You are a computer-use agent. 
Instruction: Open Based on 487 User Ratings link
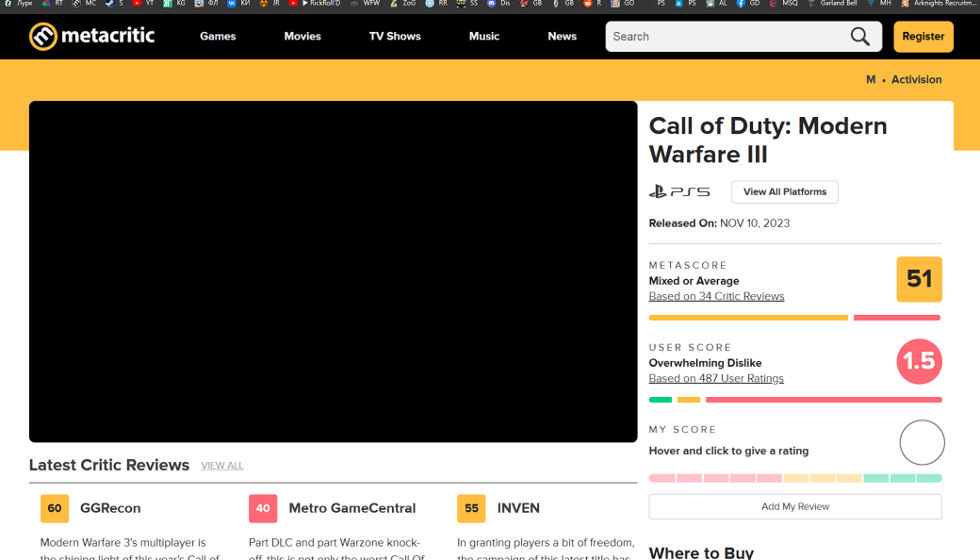click(715, 378)
